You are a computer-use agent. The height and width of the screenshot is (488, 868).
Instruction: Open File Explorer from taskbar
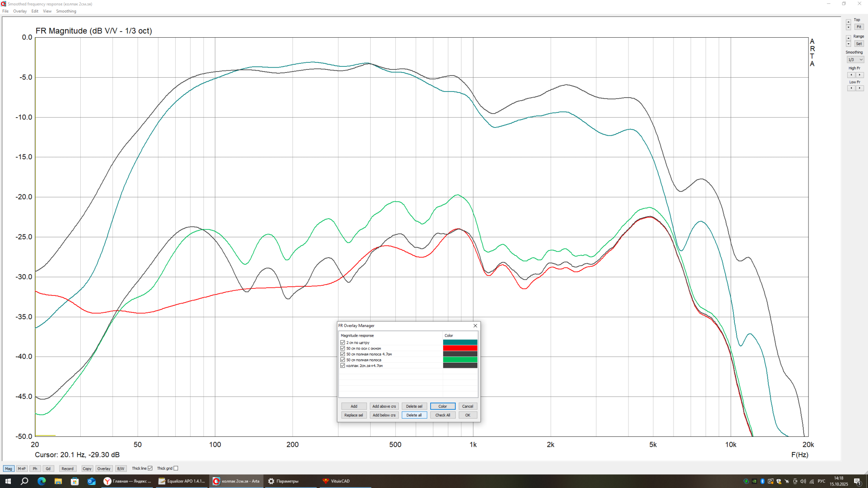coord(58,481)
